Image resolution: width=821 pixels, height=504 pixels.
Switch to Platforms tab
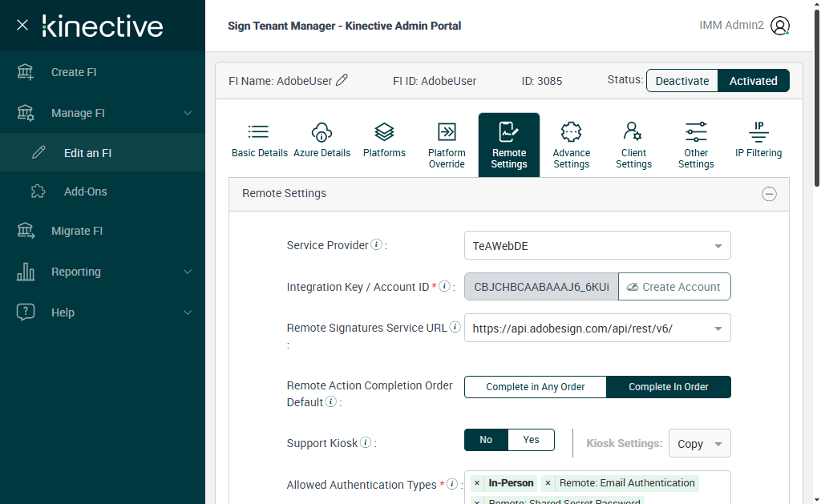[384, 145]
